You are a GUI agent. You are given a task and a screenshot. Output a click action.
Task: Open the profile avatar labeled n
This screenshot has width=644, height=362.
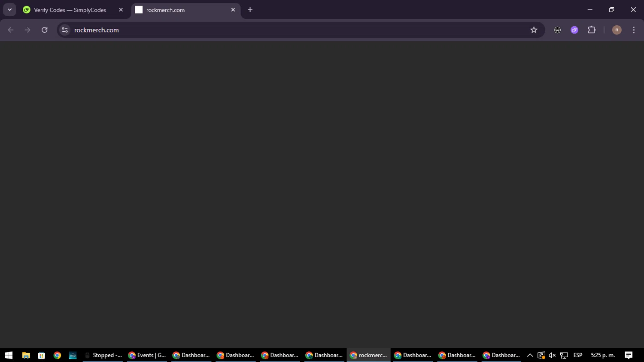click(x=617, y=30)
